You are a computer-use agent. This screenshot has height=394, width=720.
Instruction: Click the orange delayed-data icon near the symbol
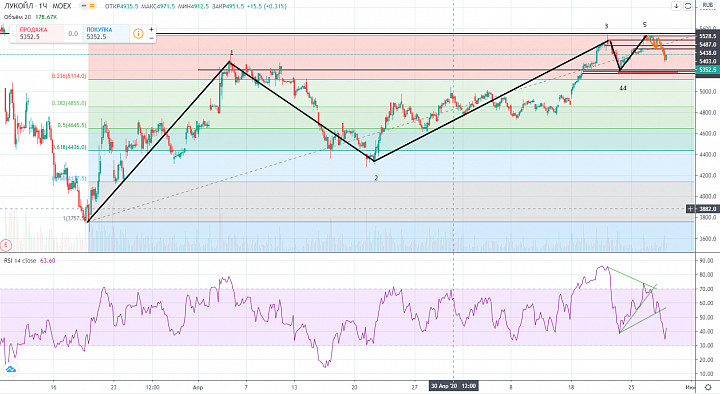click(x=92, y=6)
